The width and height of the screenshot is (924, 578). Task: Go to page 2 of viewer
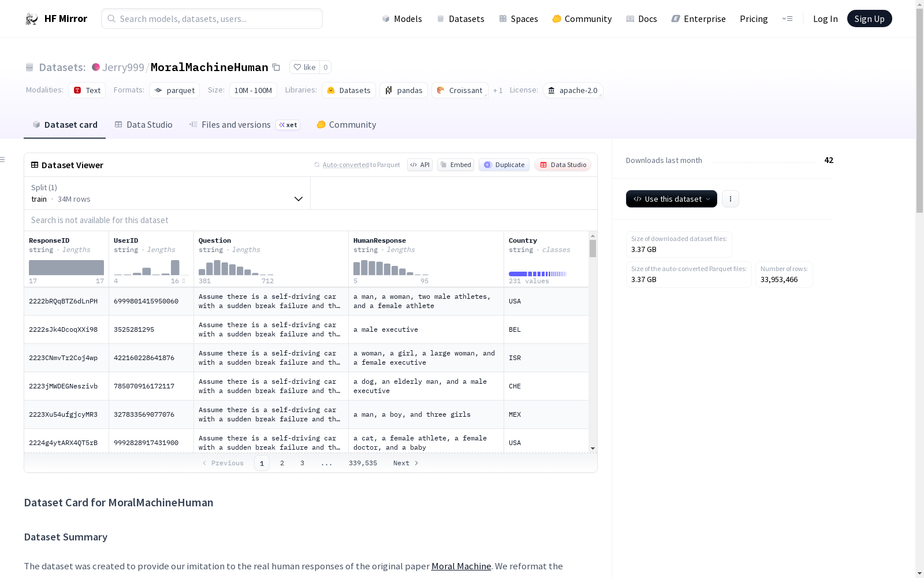(282, 463)
